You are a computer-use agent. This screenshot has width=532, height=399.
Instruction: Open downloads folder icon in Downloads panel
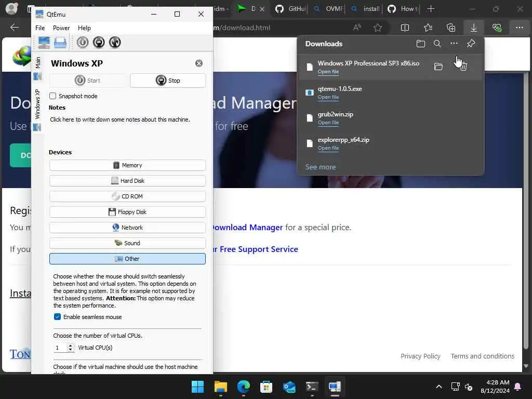click(421, 44)
